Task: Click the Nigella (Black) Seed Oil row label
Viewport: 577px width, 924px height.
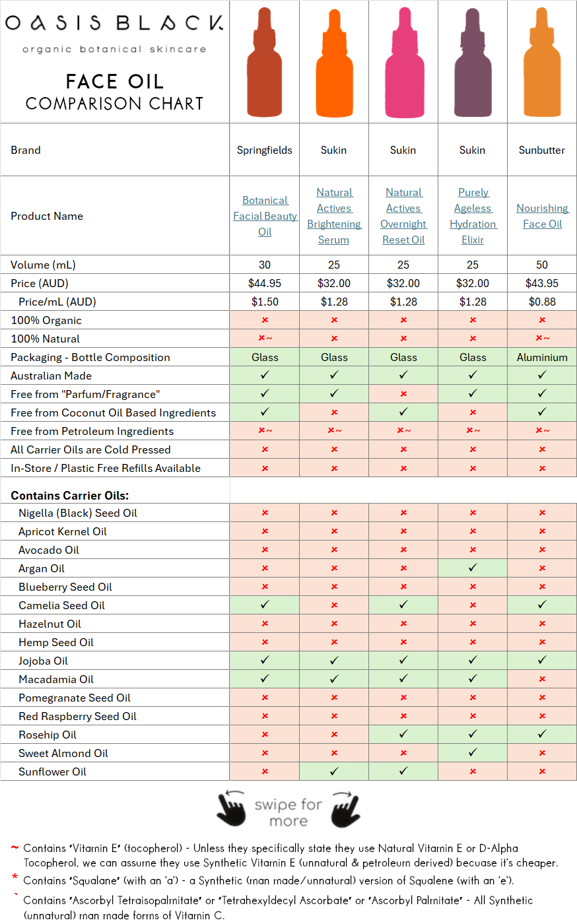Action: click(78, 513)
